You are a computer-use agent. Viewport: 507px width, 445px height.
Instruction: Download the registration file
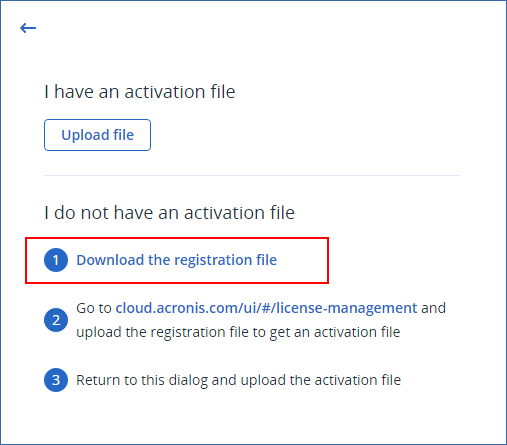tap(176, 260)
